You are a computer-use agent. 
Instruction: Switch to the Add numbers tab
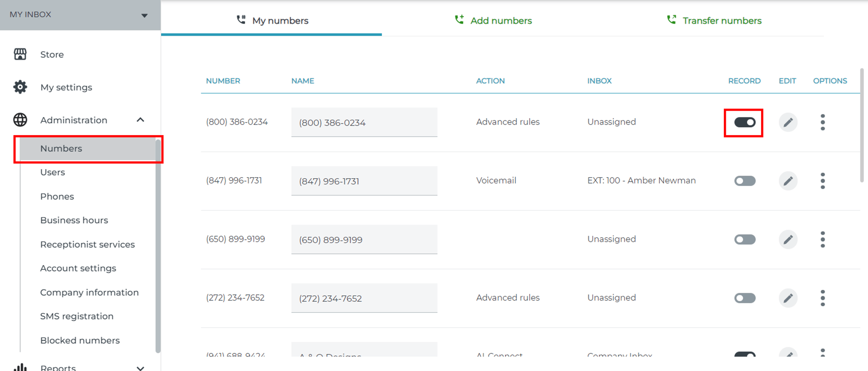(493, 20)
